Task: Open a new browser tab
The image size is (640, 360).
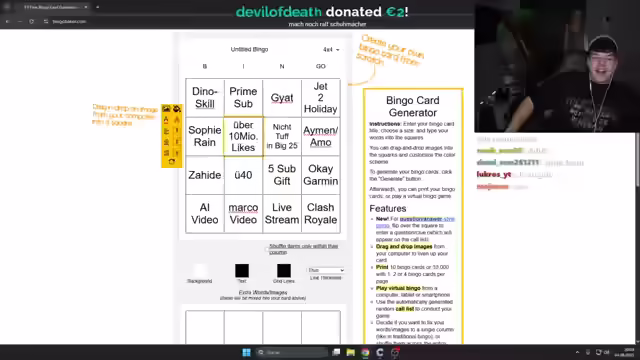Action: coord(98,7)
